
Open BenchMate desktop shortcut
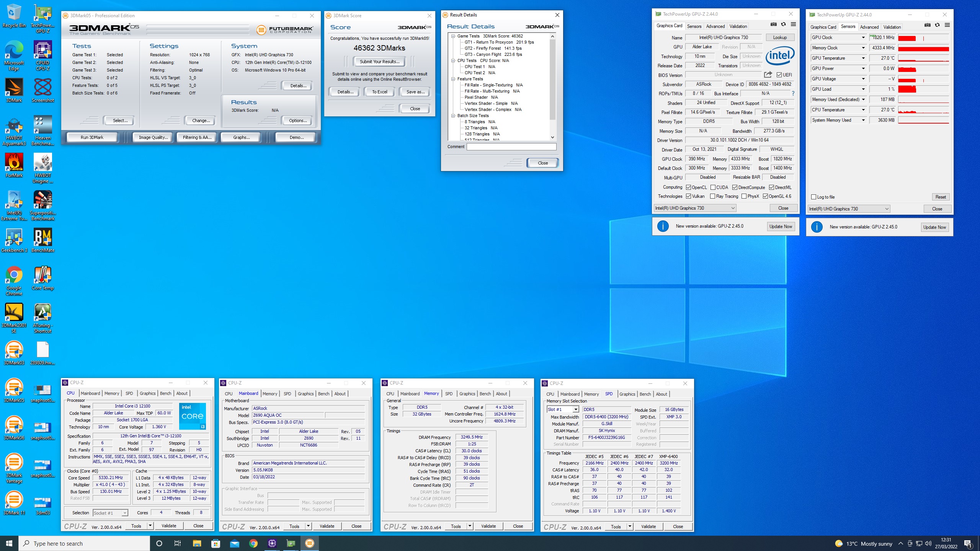coord(42,240)
